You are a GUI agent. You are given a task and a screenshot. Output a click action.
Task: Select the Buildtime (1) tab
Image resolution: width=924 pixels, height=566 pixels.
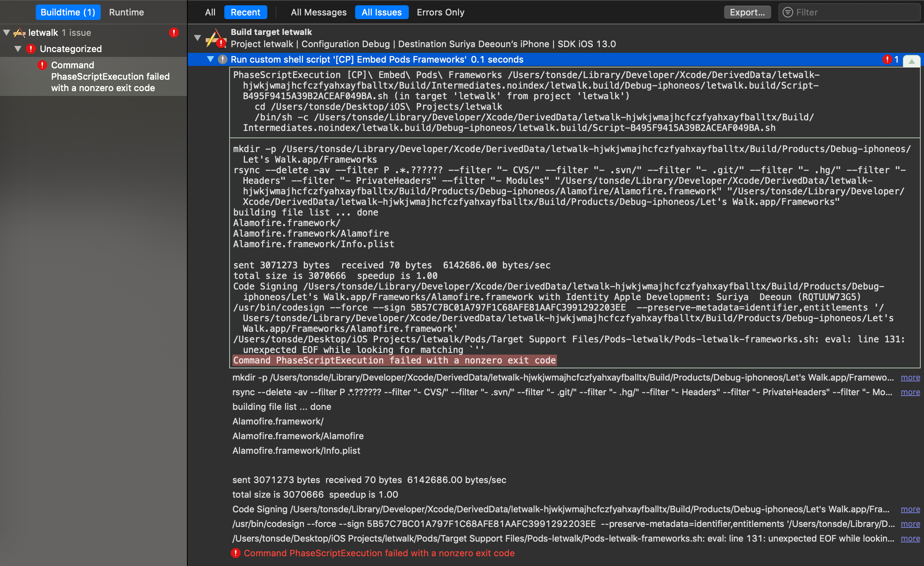pos(68,12)
